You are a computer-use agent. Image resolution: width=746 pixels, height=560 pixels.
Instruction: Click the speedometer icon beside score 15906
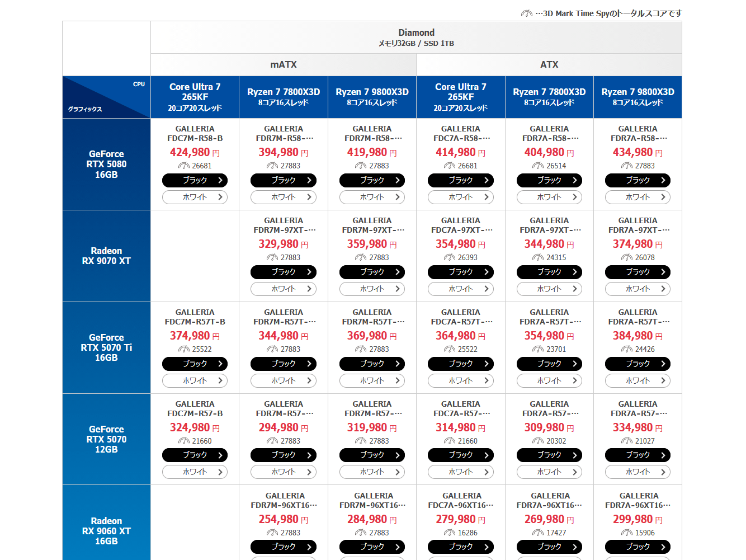click(x=627, y=533)
